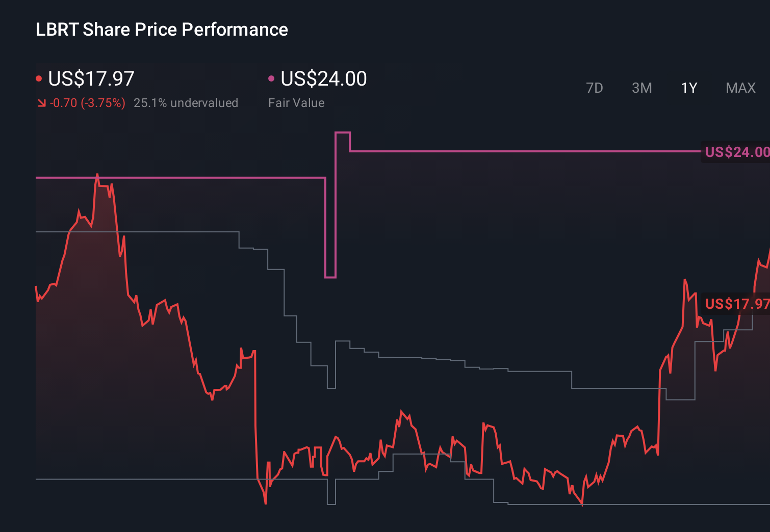Click the pink US$24.00 tag on chart edge
The height and width of the screenshot is (532, 770).
pos(736,152)
